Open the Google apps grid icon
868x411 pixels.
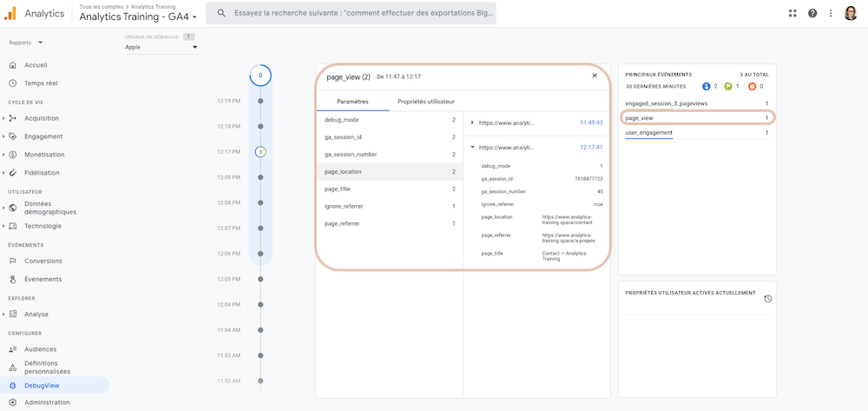(792, 13)
